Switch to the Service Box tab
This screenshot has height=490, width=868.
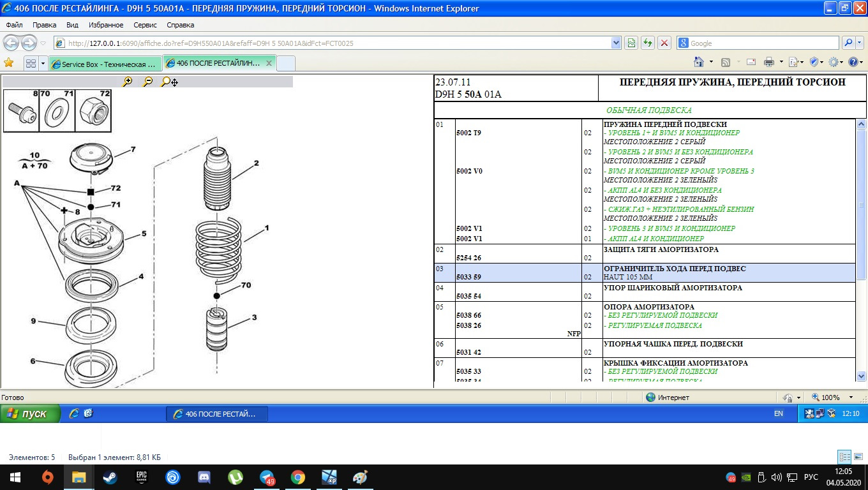coord(105,64)
